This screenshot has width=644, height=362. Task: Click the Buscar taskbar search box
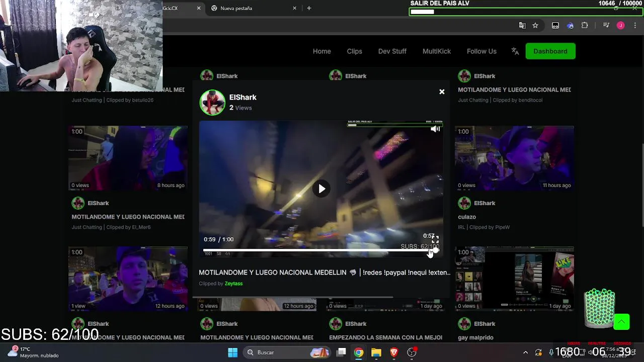(287, 352)
